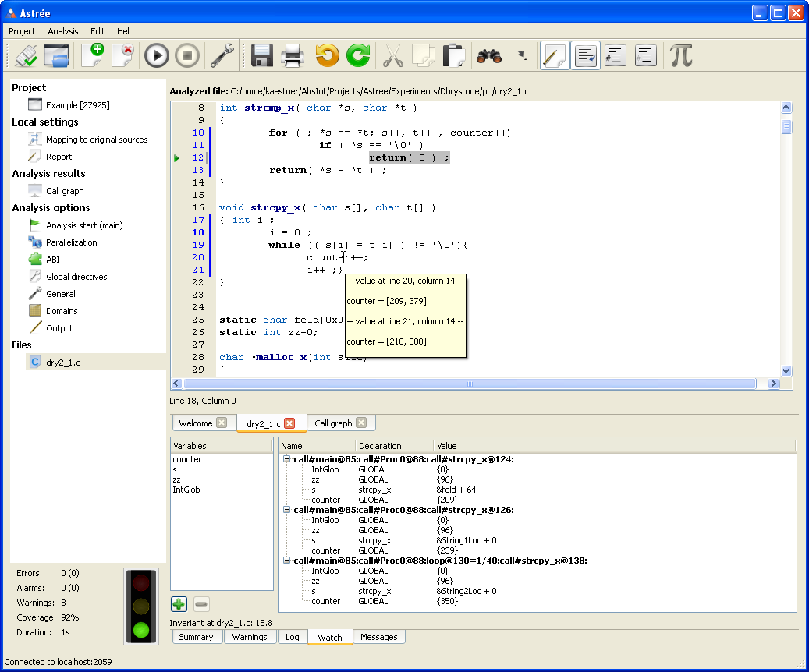The image size is (809, 672).
Task: Toggle the line-number indent view icon
Action: (x=615, y=55)
